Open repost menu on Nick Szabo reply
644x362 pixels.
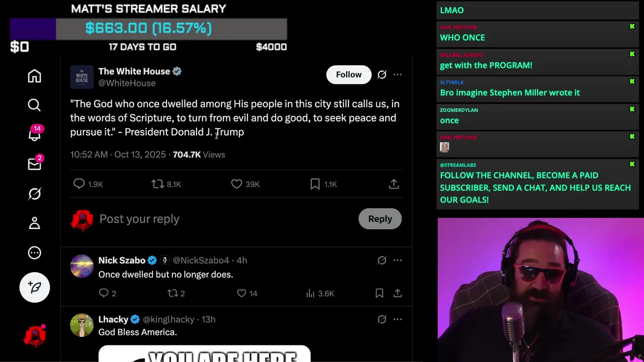click(176, 293)
